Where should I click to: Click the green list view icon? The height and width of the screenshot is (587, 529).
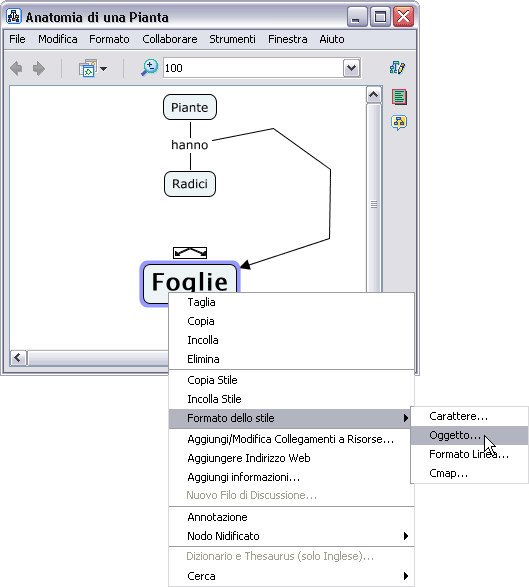[399, 97]
